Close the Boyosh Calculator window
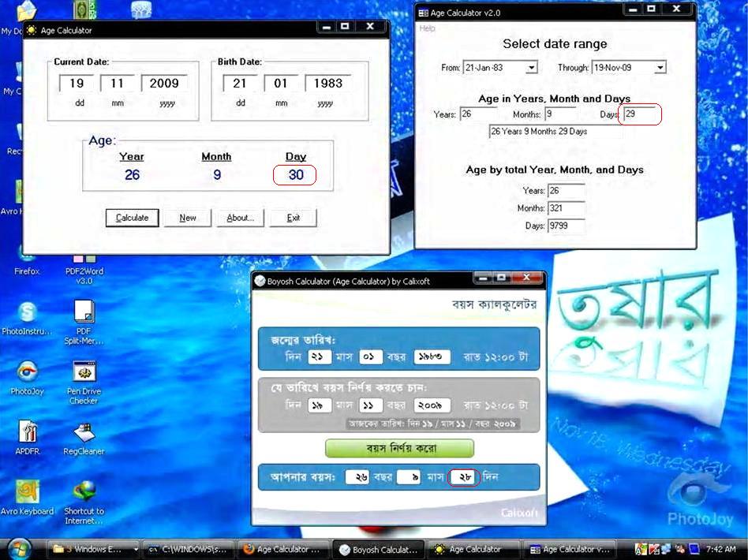The width and height of the screenshot is (748, 560). pos(526,278)
